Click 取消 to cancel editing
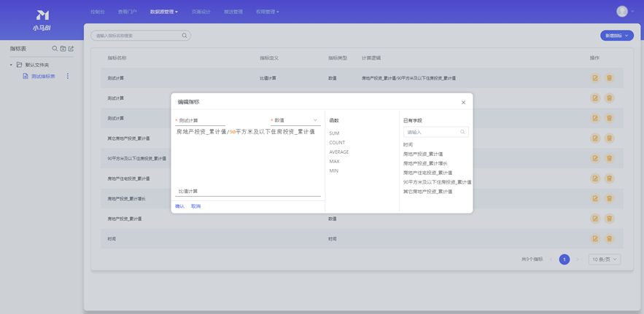Screen dimensions: 644x314 click(195, 206)
